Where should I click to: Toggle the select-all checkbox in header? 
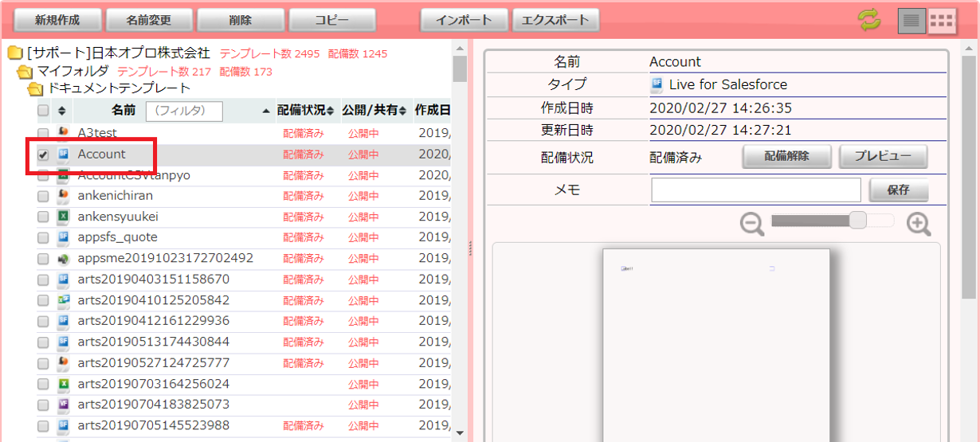tap(43, 111)
